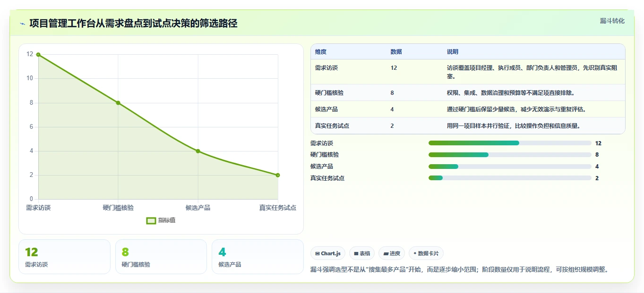Click the description starting 用同一项目样本

[514, 126]
